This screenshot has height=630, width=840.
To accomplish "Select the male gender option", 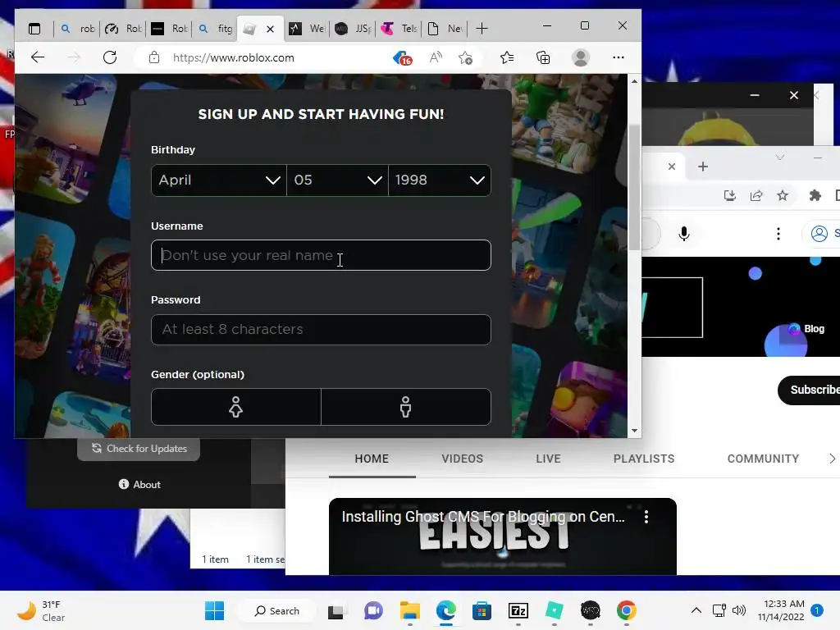I will [x=405, y=407].
